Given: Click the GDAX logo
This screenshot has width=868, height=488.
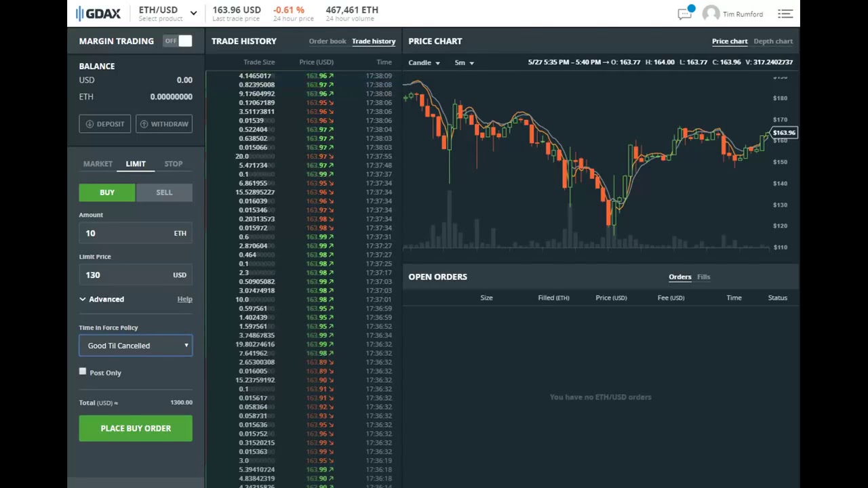Looking at the screenshot, I should (x=98, y=13).
